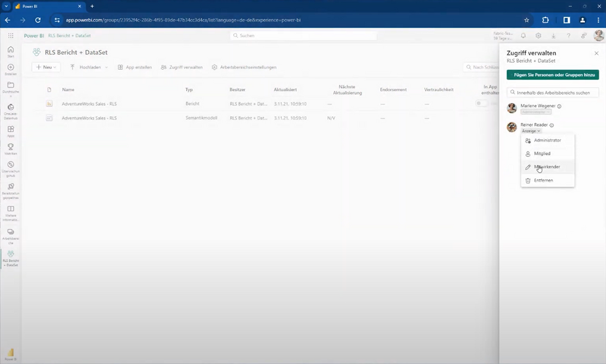Click Marlene Wegener's avatar in panel
This screenshot has width=606, height=364.
point(512,108)
